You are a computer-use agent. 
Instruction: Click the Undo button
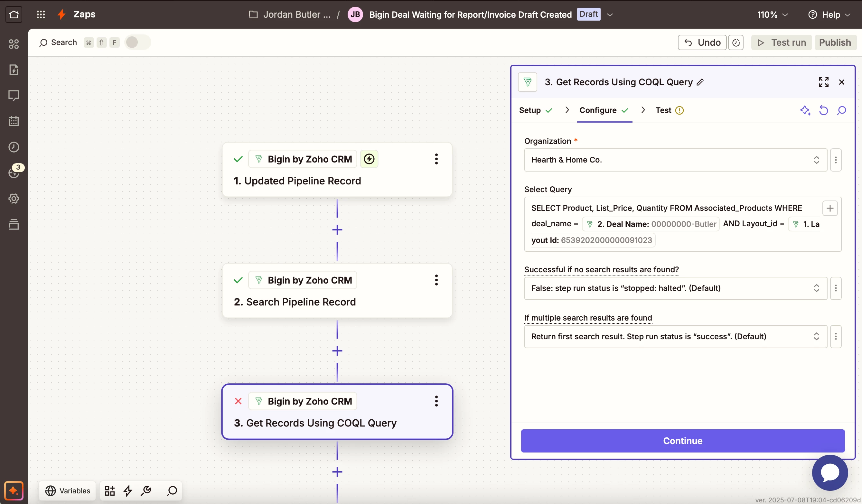click(x=702, y=42)
